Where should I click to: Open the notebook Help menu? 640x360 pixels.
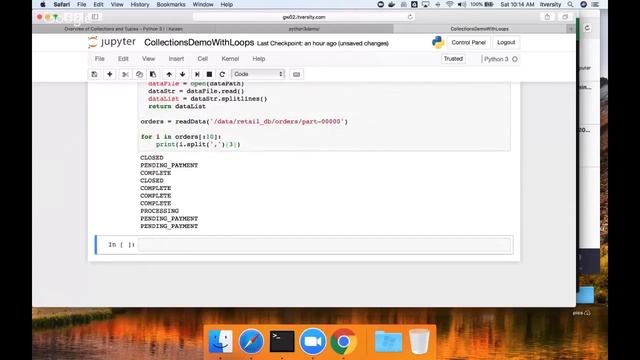coord(259,59)
